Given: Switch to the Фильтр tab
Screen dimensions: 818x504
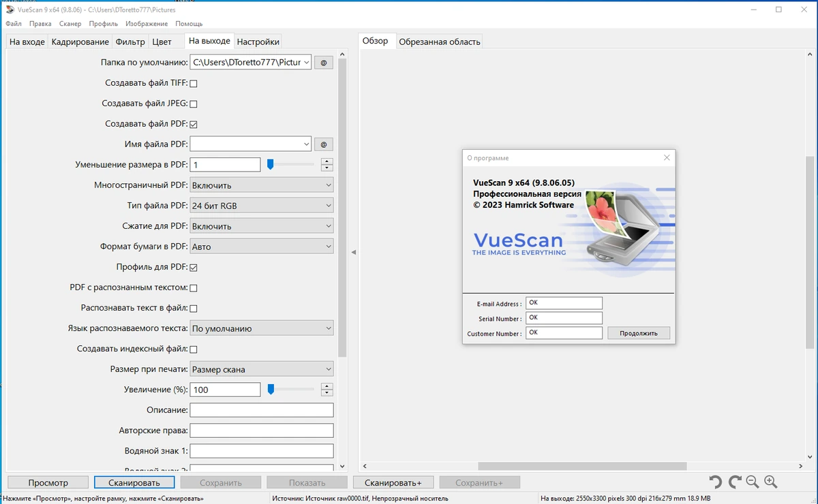Looking at the screenshot, I should tap(130, 42).
